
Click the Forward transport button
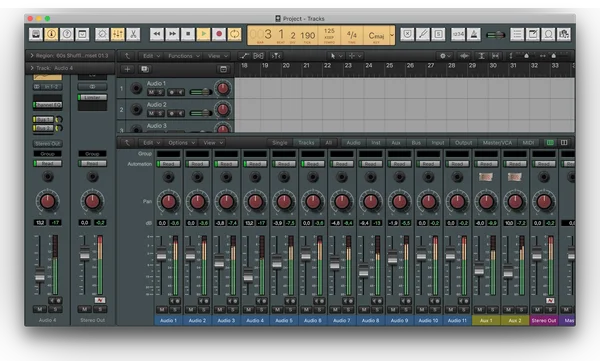(173, 34)
